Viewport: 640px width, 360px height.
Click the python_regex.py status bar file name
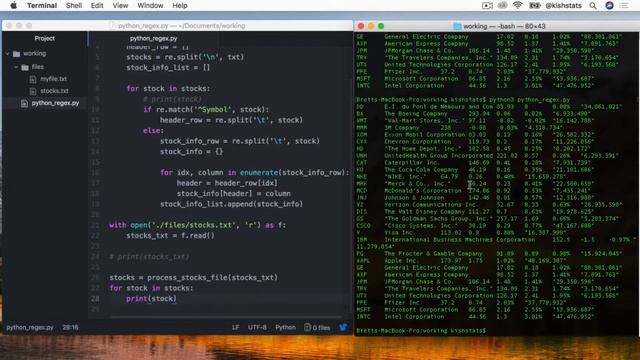(x=30, y=327)
